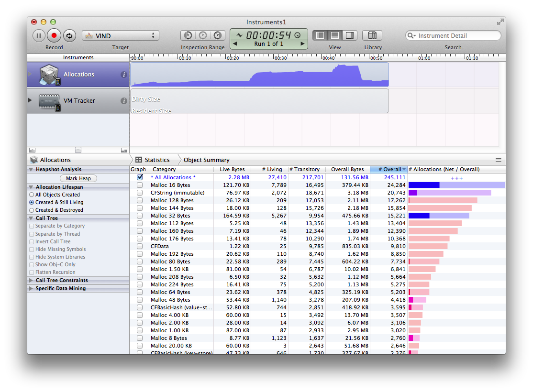
Task: Click the red Record button
Action: pos(54,35)
